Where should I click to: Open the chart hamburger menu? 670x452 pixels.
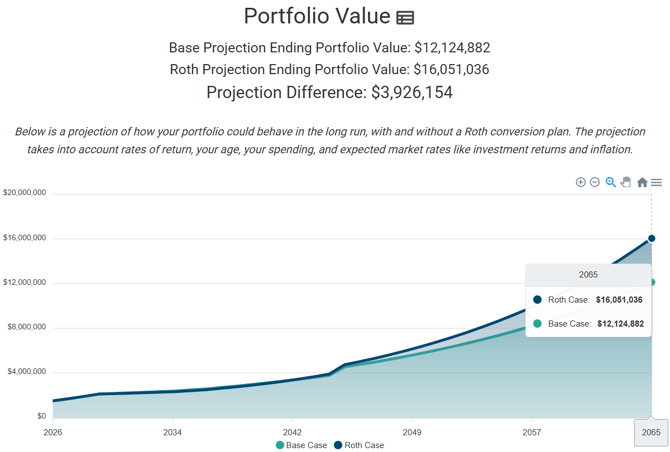(x=656, y=182)
